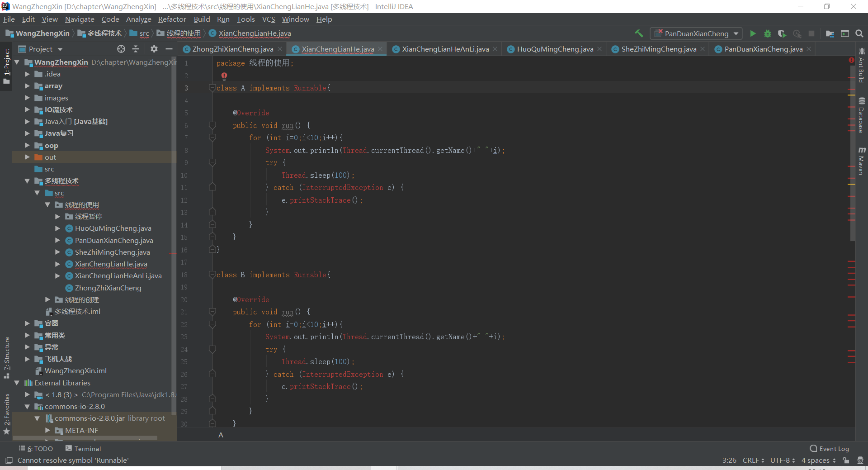The width and height of the screenshot is (868, 470).
Task: Close the XianChengLianHe.java tab
Action: [381, 49]
